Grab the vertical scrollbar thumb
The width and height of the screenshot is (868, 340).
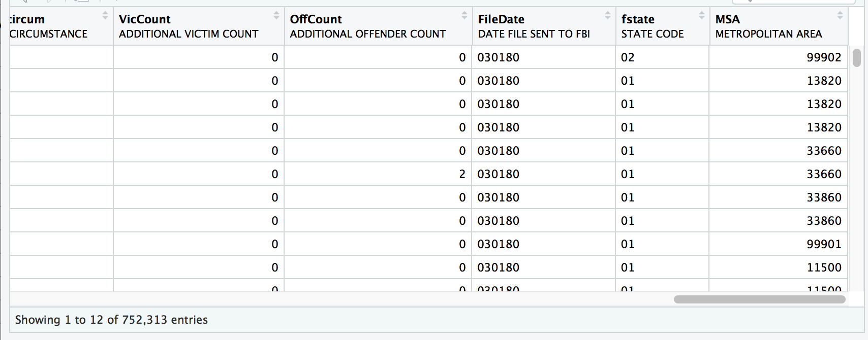pyautogui.click(x=857, y=58)
